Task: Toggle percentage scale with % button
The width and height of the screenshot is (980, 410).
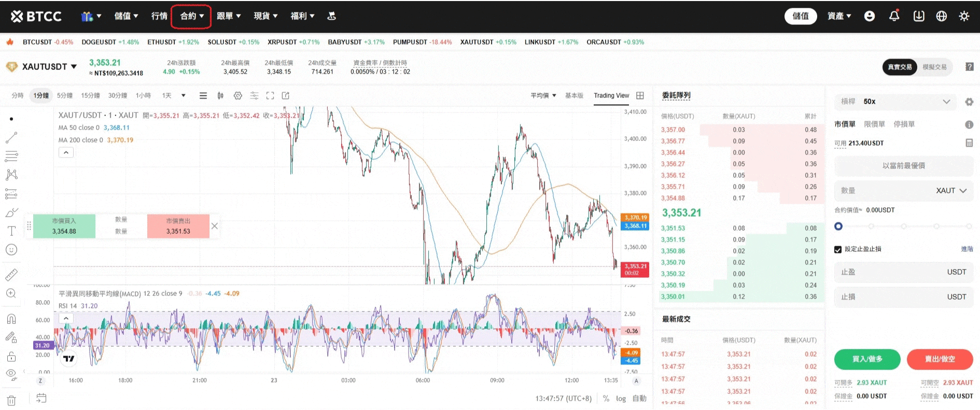Action: point(606,399)
